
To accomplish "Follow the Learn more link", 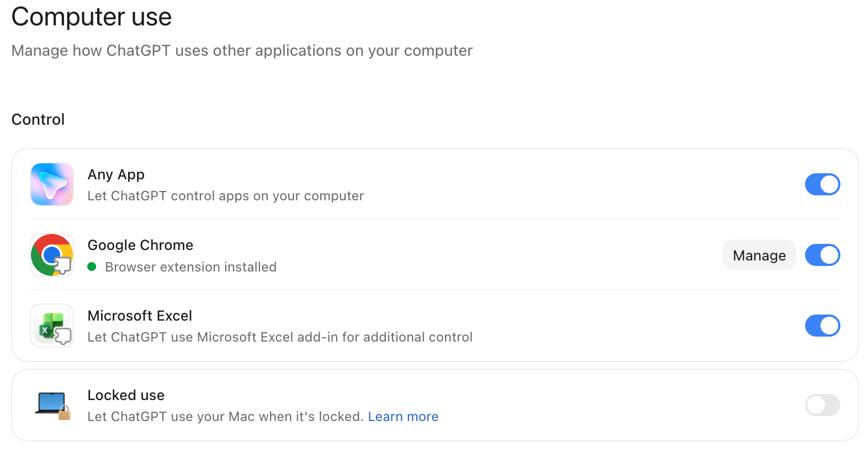I will tap(403, 417).
